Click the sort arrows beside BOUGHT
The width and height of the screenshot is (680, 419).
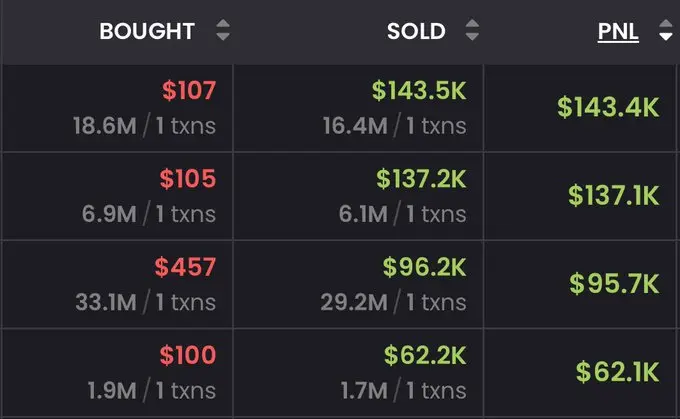click(x=222, y=32)
